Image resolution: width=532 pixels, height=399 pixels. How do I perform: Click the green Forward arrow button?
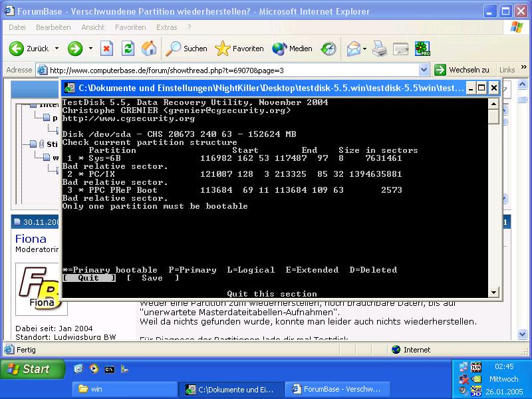75,49
